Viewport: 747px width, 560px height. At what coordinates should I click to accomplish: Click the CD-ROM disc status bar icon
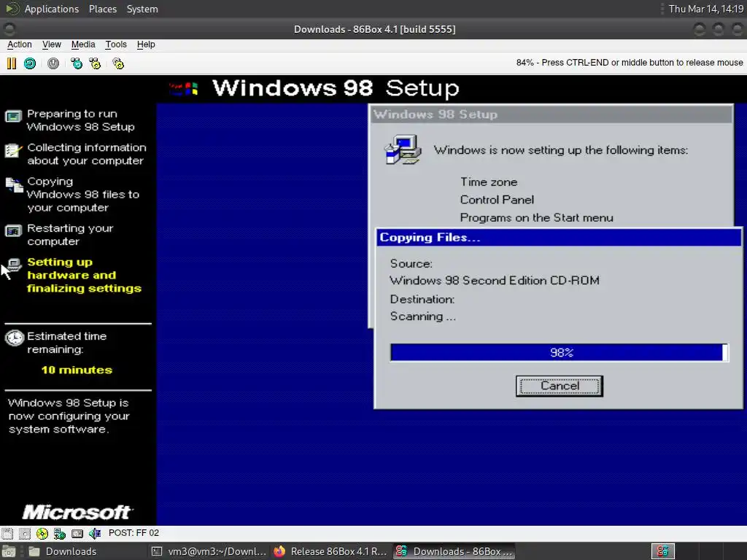point(42,533)
